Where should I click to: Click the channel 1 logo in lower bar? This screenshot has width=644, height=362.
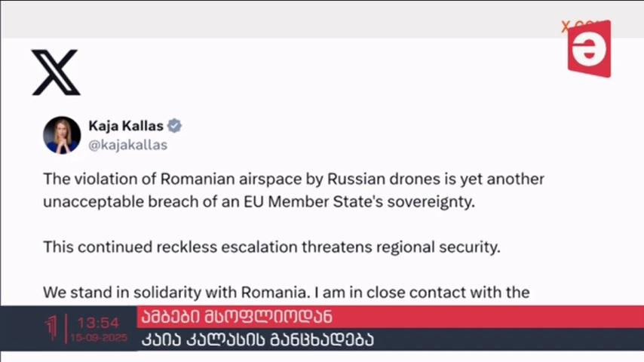(51, 327)
